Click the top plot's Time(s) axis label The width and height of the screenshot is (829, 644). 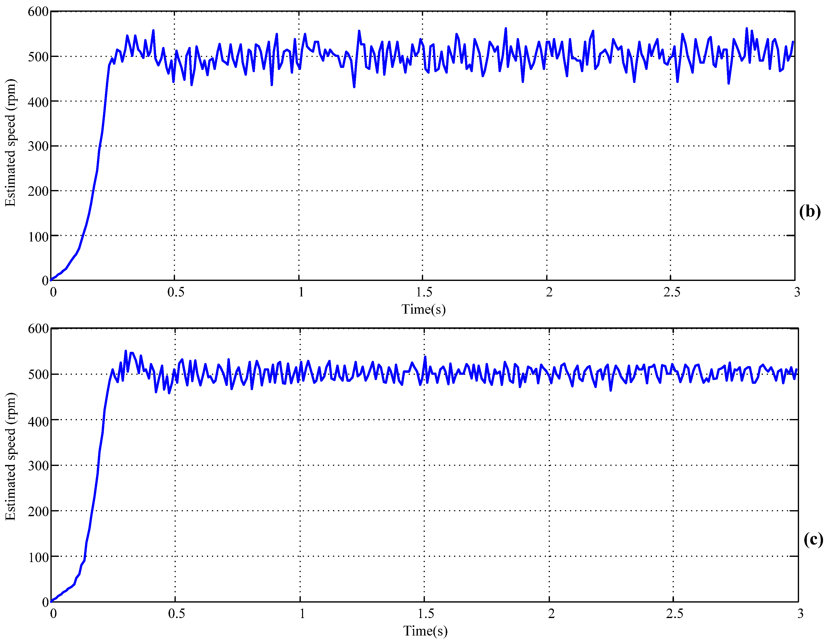pyautogui.click(x=424, y=309)
